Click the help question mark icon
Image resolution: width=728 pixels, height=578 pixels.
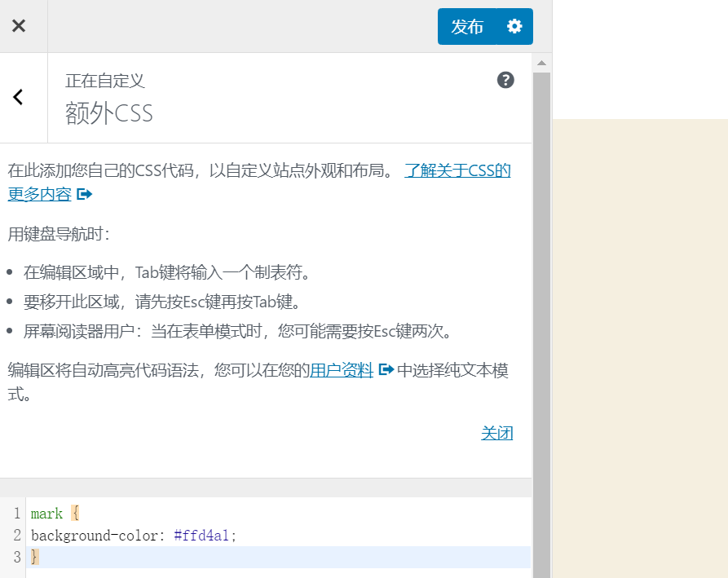click(506, 80)
